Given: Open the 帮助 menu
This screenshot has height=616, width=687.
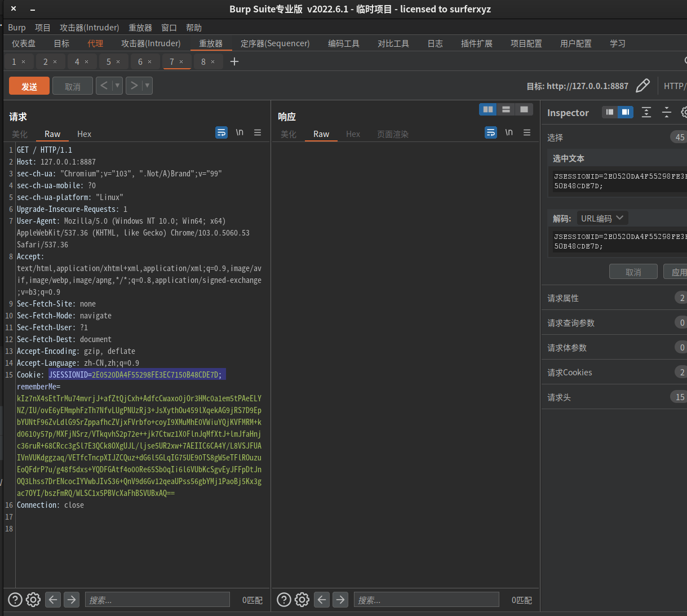Looking at the screenshot, I should 194,28.
